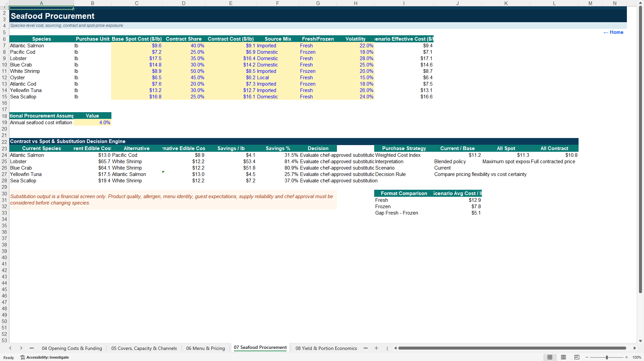Click Blended policy cell
The width and height of the screenshot is (644, 361).
tap(457, 162)
